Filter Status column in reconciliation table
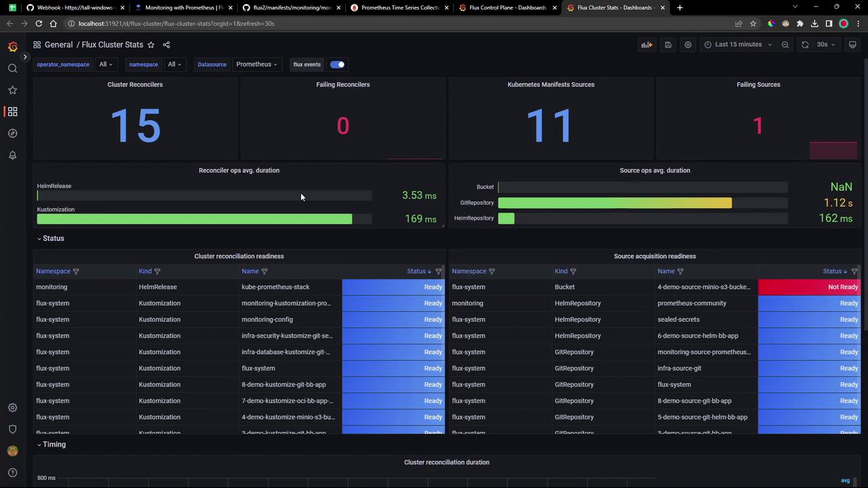Image resolution: width=868 pixels, height=488 pixels. pos(439,271)
